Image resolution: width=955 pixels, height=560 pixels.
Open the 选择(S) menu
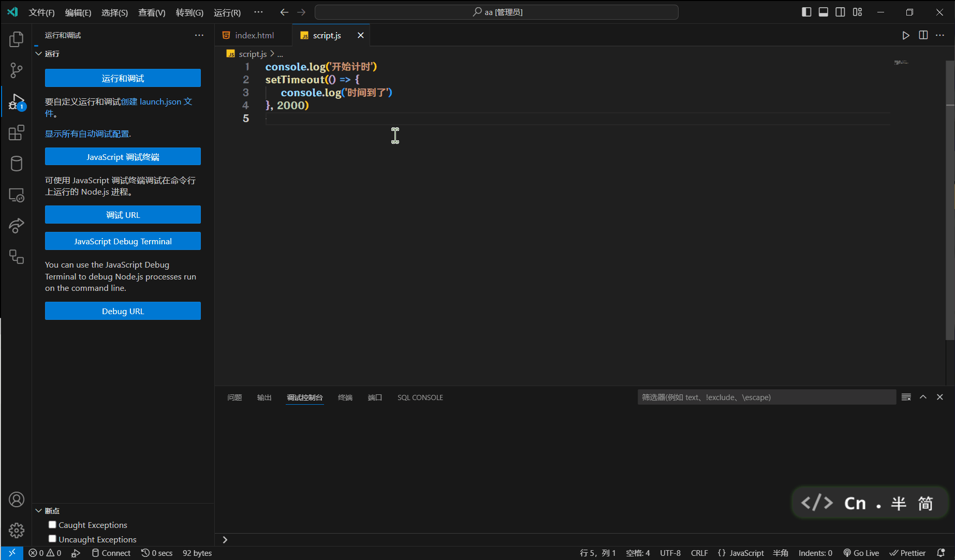tap(114, 12)
